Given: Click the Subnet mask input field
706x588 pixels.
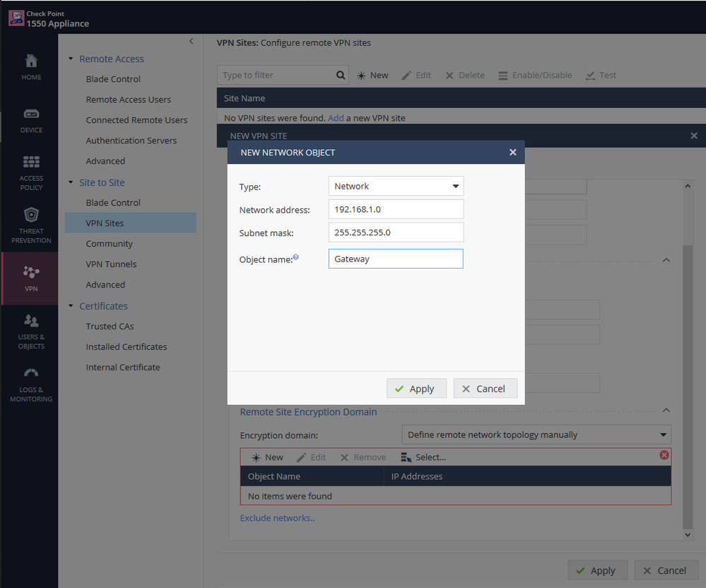Looking at the screenshot, I should pos(396,233).
